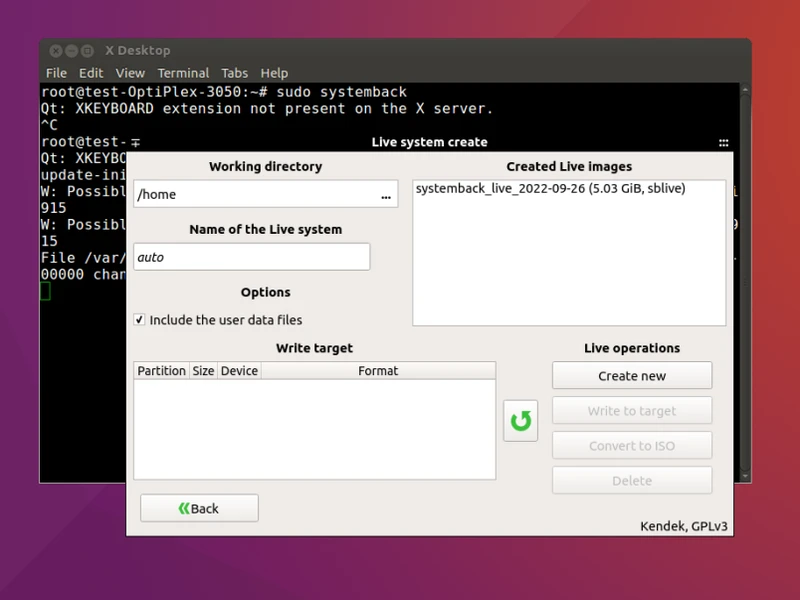This screenshot has width=800, height=600.
Task: Open the Tabs menu in X Desktop terminal
Action: (x=234, y=73)
